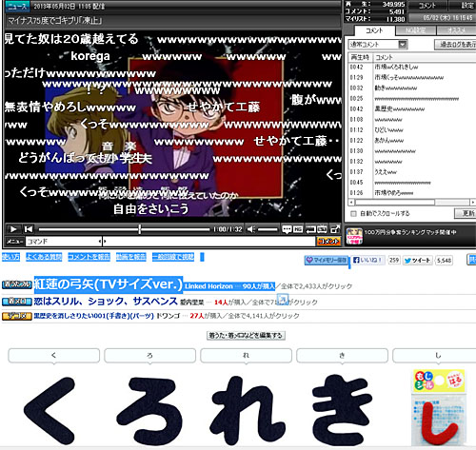Toggle comment display speech bubble icon
476x450 pixels.
point(287,229)
